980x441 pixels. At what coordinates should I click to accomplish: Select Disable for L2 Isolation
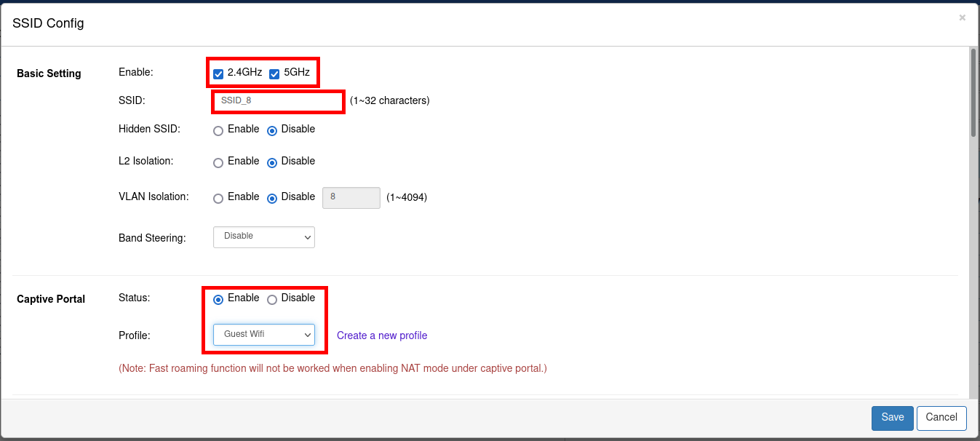coord(272,162)
